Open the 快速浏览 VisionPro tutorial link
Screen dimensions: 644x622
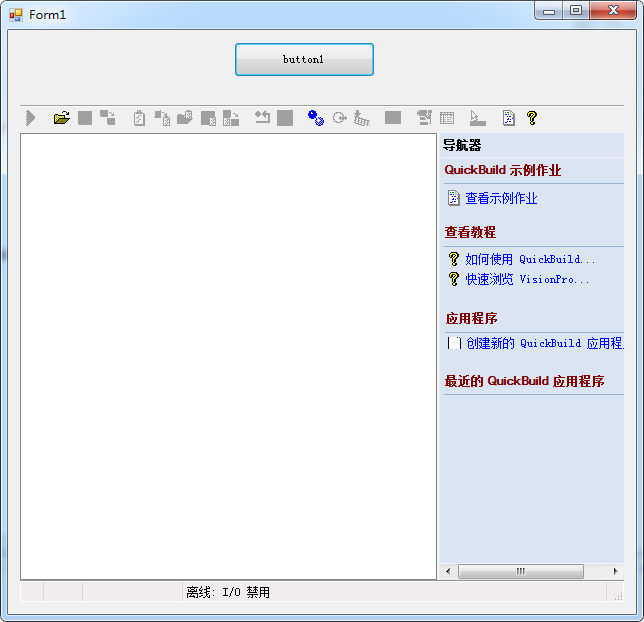pos(526,279)
